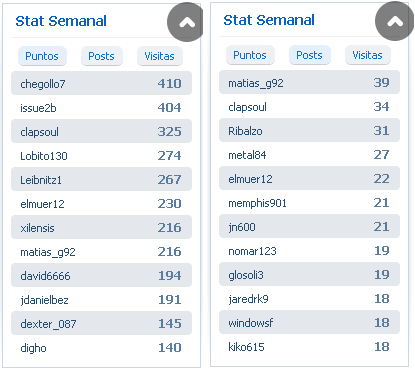This screenshot has height=371, width=415.
Task: Open Ribalzo in the posts ranking
Action: [x=245, y=131]
